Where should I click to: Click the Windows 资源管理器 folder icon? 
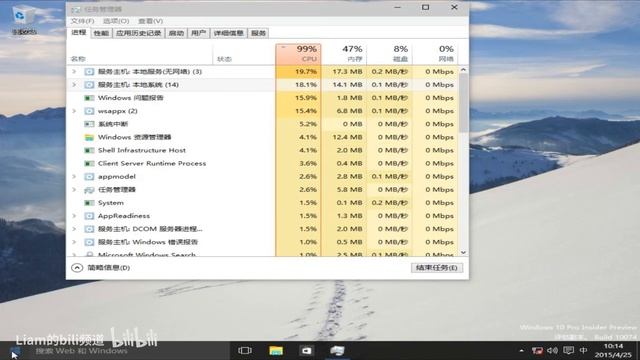pos(89,137)
